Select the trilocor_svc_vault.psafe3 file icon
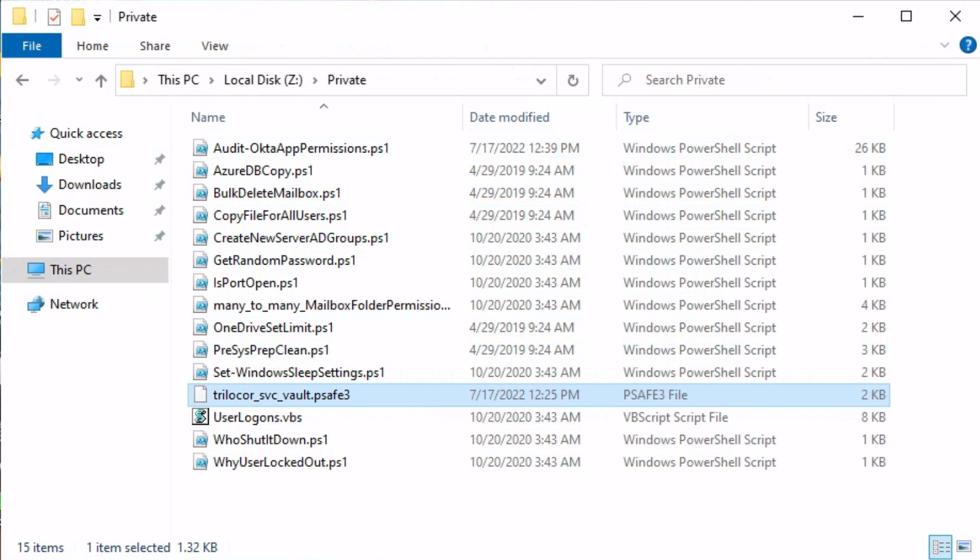Screen dimensions: 980x560 [201, 395]
